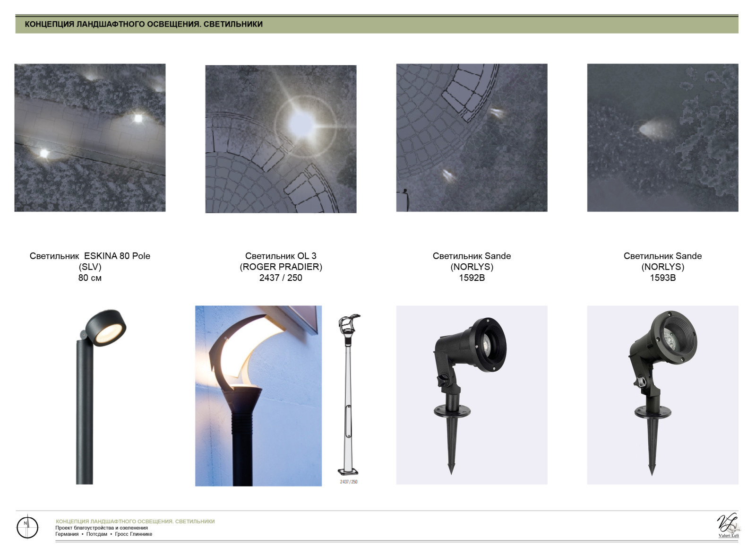
Task: Open the lighting plan image above OL 3
Action: pos(281,139)
